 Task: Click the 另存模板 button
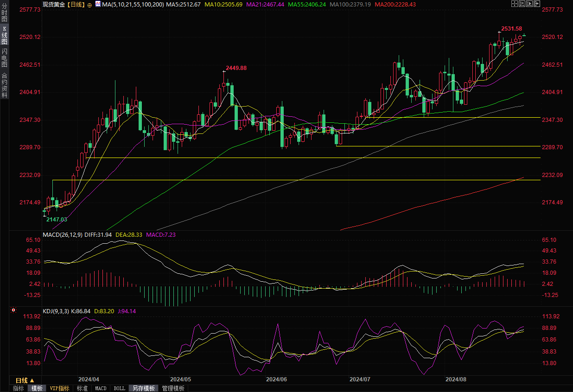[143, 388]
